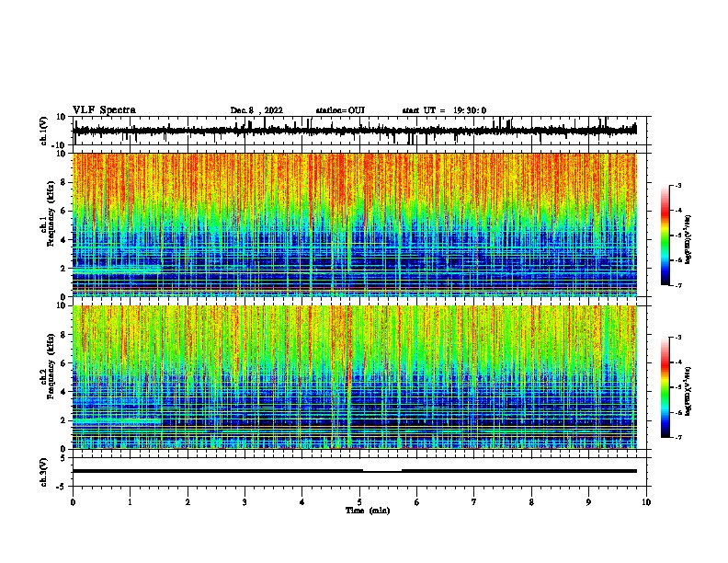Click the "5" minute tick label
The height and width of the screenshot is (563, 728).
pyautogui.click(x=359, y=502)
